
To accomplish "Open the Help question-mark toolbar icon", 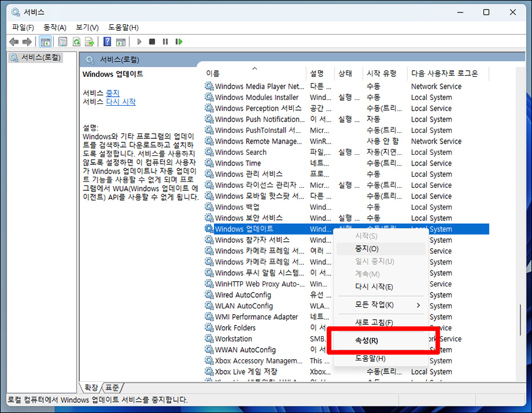I will click(x=107, y=42).
